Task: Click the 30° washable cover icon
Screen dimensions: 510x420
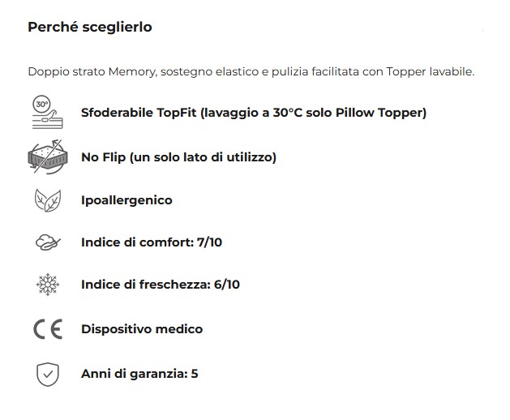Action: 45,113
